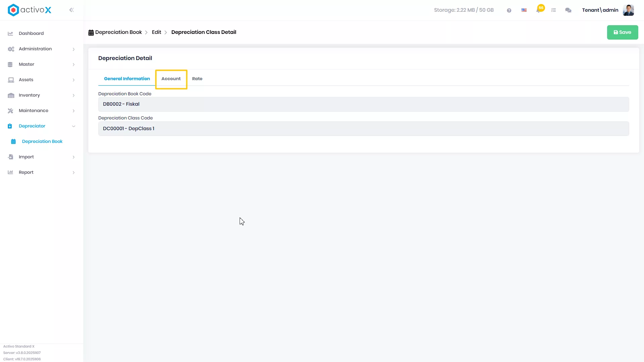Expand Assets menu chevron

click(73, 80)
